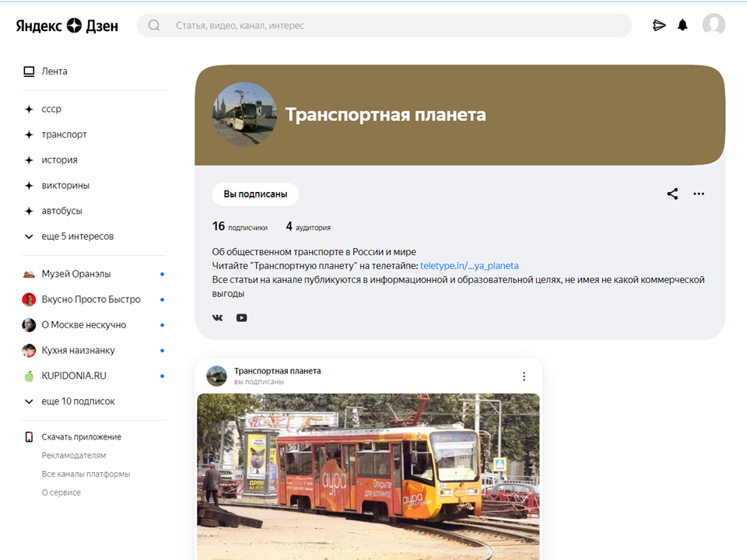Open channel VK page icon
Viewport: 747px width, 560px height.
[217, 317]
